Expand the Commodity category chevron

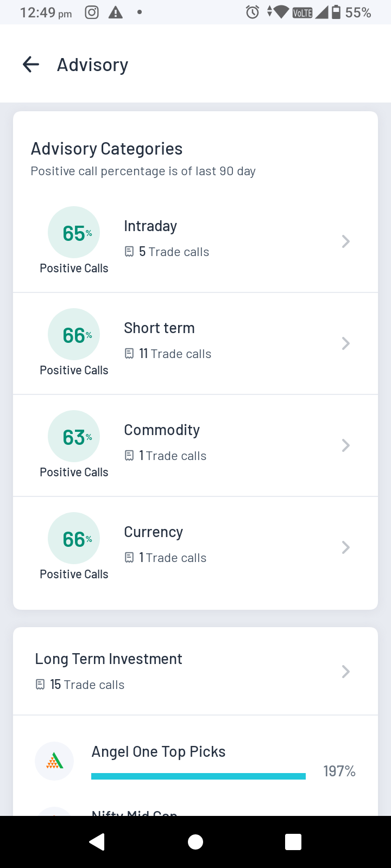[345, 445]
